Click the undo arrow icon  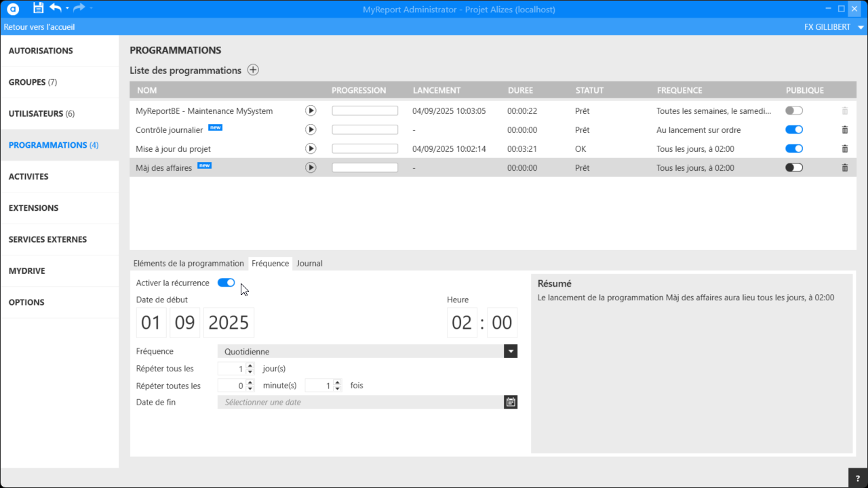point(56,8)
